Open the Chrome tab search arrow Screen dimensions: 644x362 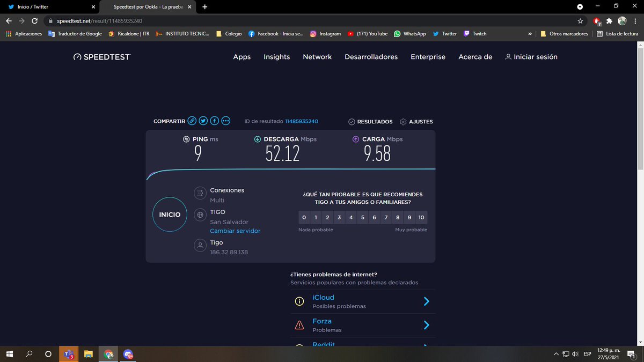[580, 7]
